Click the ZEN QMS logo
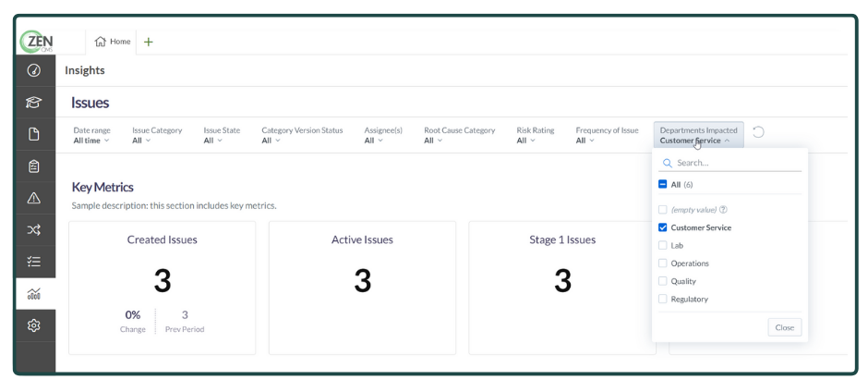The height and width of the screenshot is (392, 868). 37,43
